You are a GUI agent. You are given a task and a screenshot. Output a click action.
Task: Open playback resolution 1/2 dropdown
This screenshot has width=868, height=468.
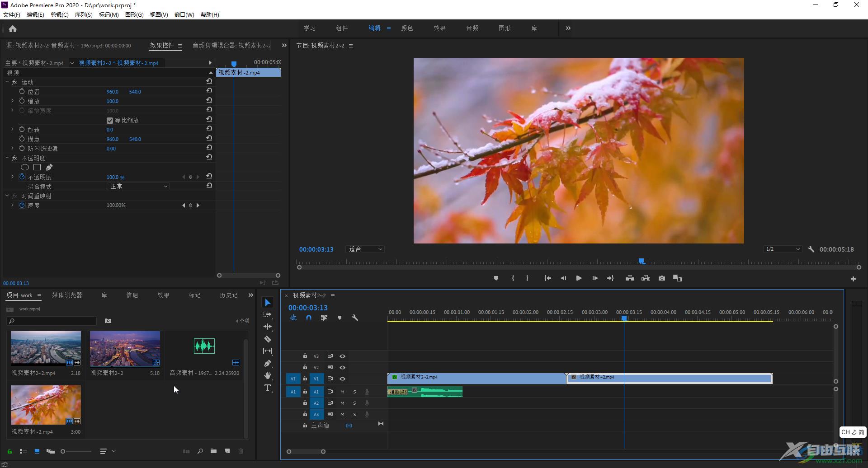click(x=783, y=249)
